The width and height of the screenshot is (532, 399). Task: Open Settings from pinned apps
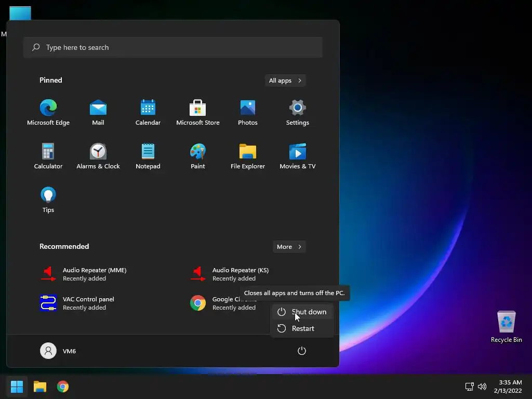click(298, 113)
